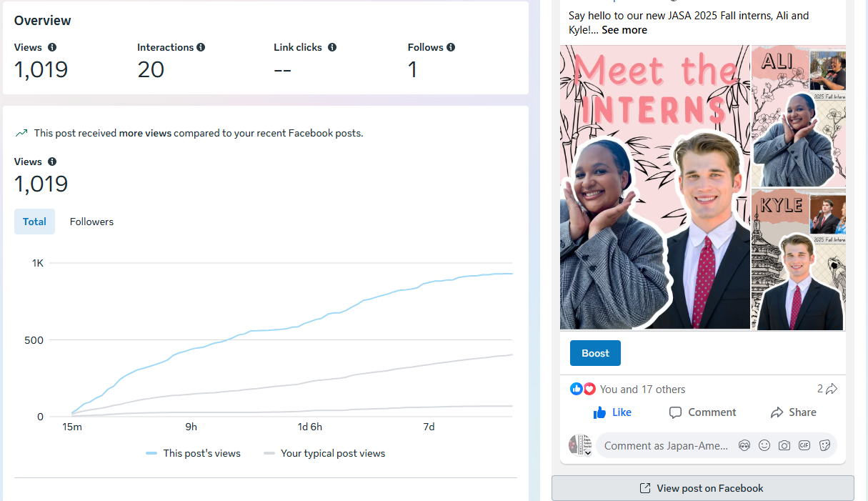The width and height of the screenshot is (868, 501).
Task: Click the Comment button under the post
Action: 702,412
